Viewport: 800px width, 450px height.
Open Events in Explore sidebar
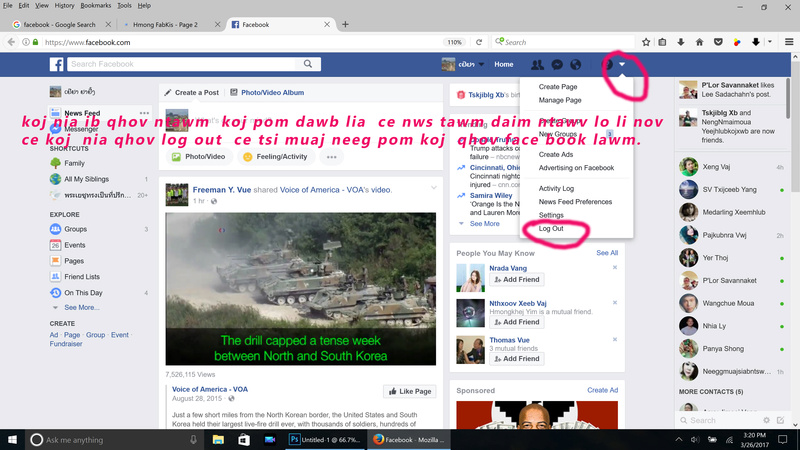74,245
